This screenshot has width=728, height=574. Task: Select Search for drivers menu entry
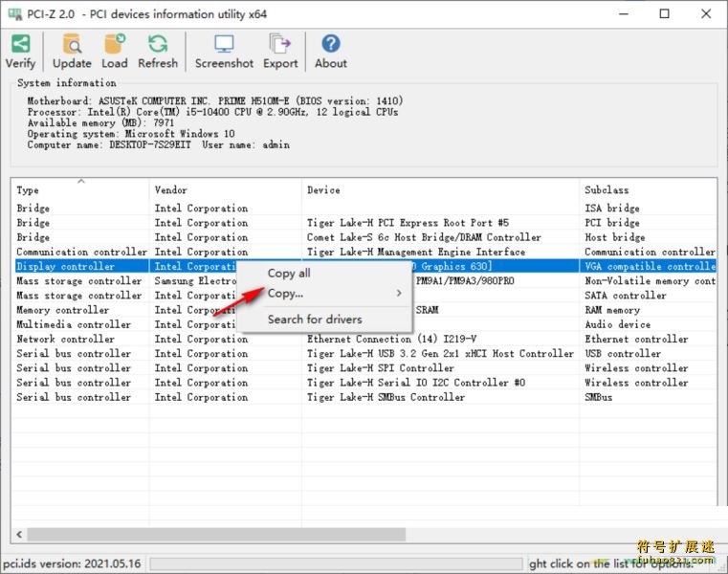click(x=315, y=319)
